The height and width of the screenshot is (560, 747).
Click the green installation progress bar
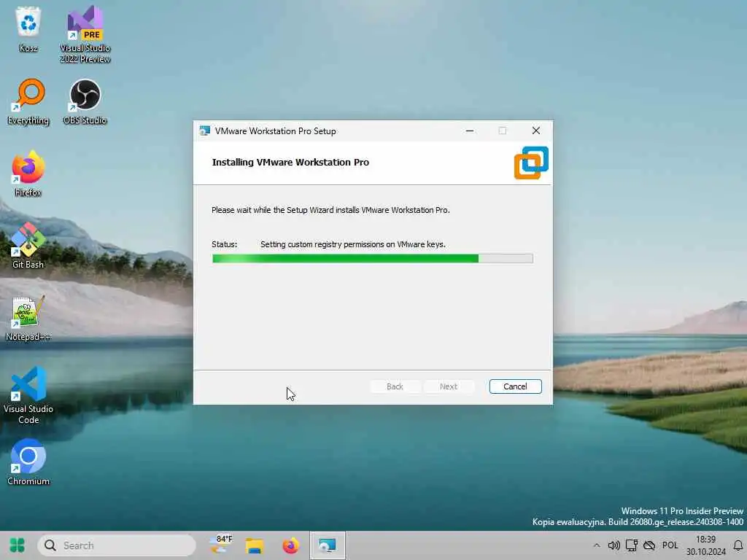click(373, 258)
